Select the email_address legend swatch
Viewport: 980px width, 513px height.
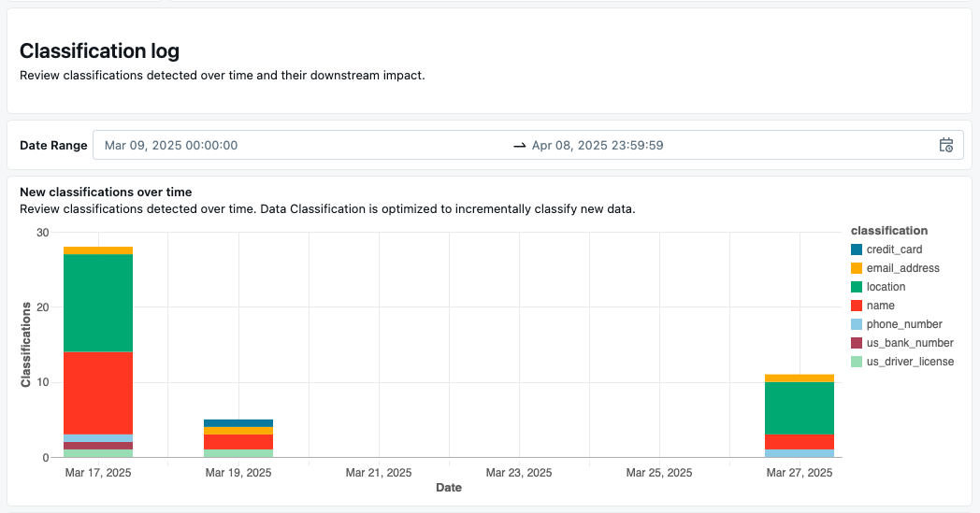point(857,268)
